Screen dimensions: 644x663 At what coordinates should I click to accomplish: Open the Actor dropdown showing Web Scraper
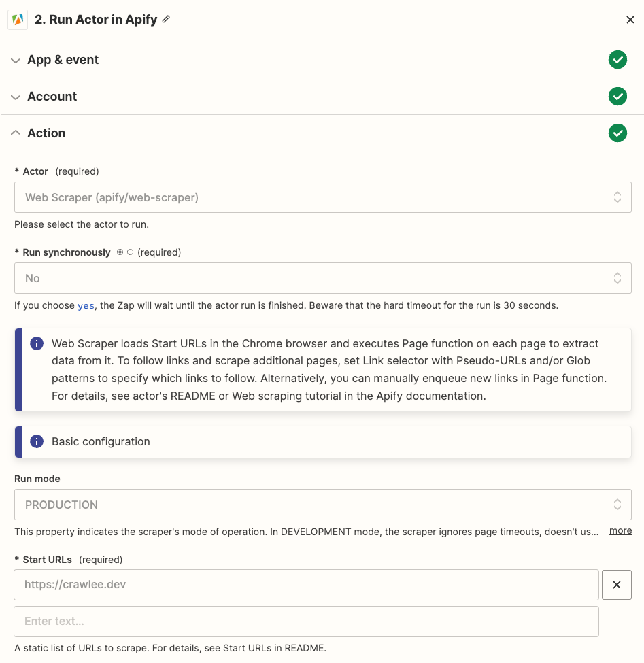322,197
